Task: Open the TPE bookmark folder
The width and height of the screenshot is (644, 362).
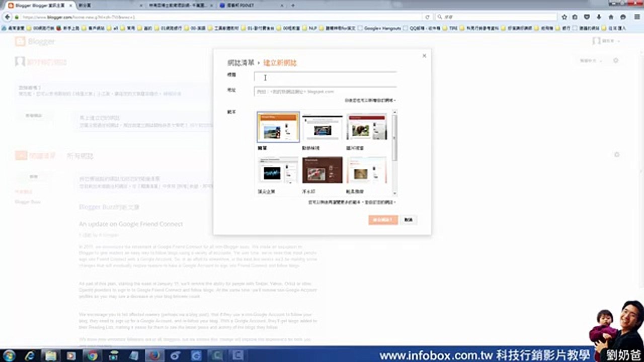Action: [451, 28]
